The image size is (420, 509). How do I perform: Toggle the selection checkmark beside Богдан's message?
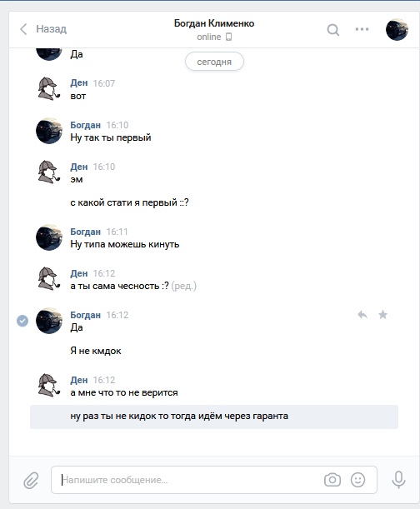(22, 321)
